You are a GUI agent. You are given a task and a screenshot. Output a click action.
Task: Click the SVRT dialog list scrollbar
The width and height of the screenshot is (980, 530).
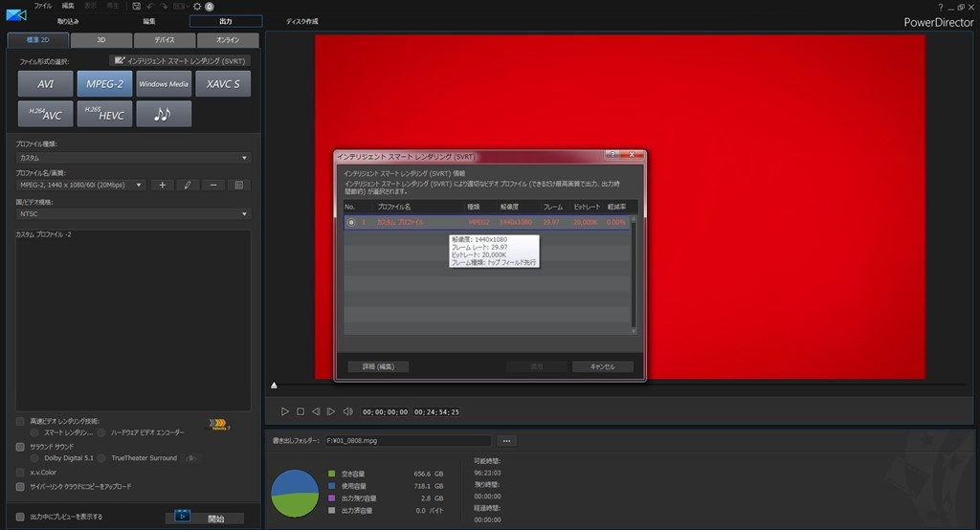tap(634, 275)
